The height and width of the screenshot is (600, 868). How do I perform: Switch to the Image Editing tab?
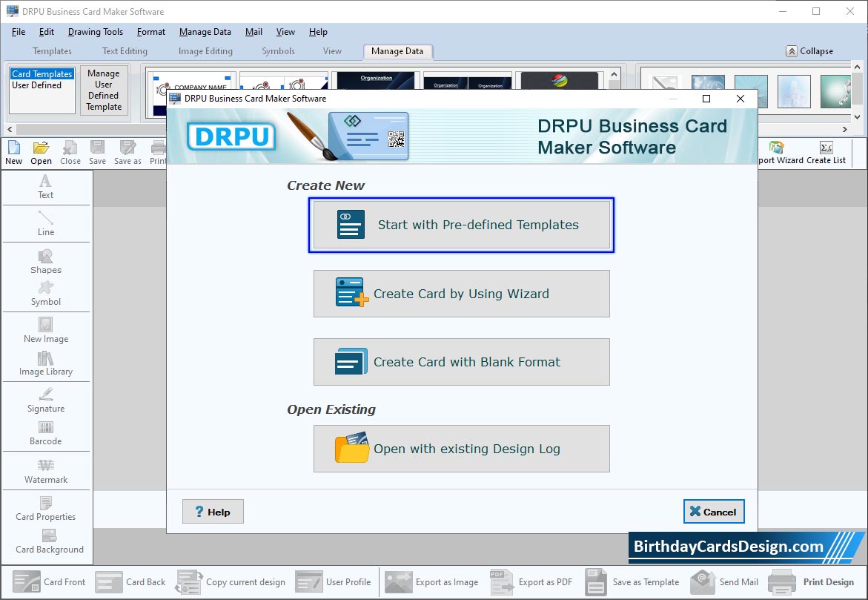205,51
